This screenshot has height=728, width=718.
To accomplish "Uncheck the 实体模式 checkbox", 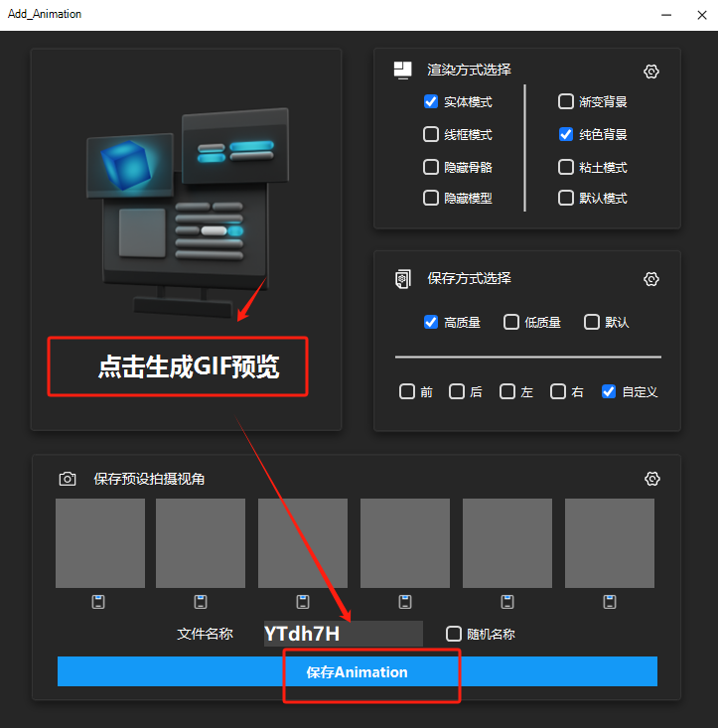I will pyautogui.click(x=431, y=101).
